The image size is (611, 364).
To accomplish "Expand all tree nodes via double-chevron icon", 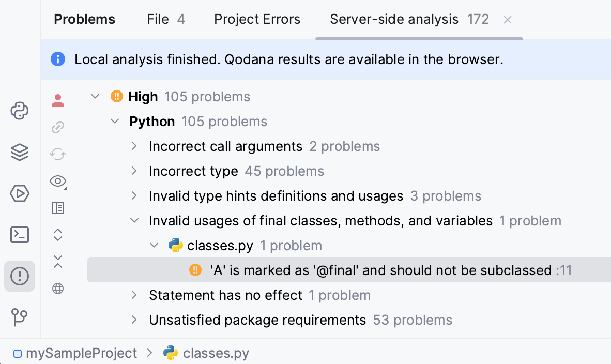I will tap(58, 234).
